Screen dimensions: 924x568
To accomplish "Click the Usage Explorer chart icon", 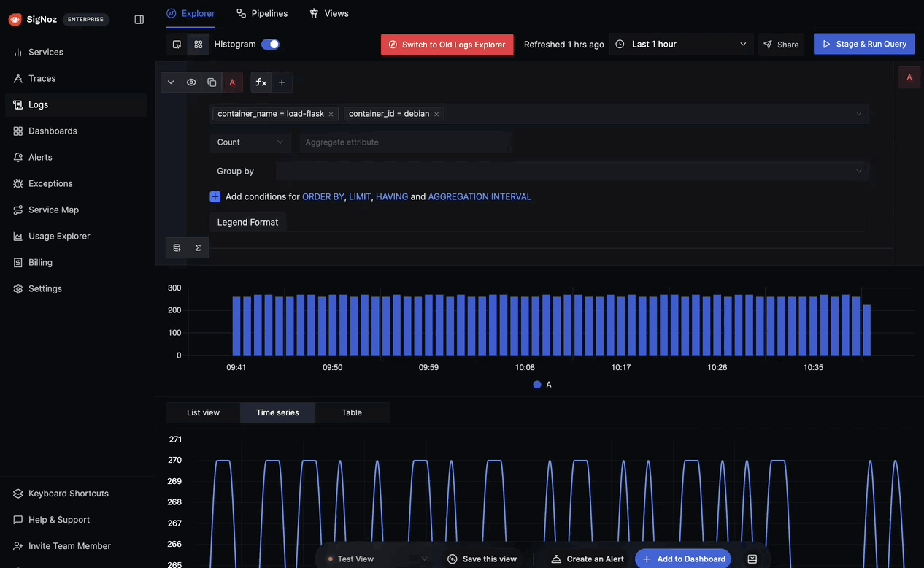I will pos(18,236).
